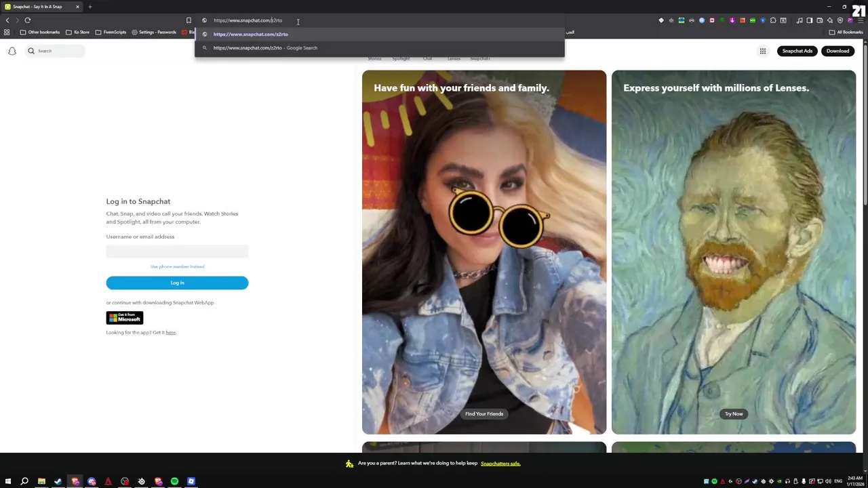868x488 pixels.
Task: Open the bookmarks apps grid icon
Action: pos(7,32)
